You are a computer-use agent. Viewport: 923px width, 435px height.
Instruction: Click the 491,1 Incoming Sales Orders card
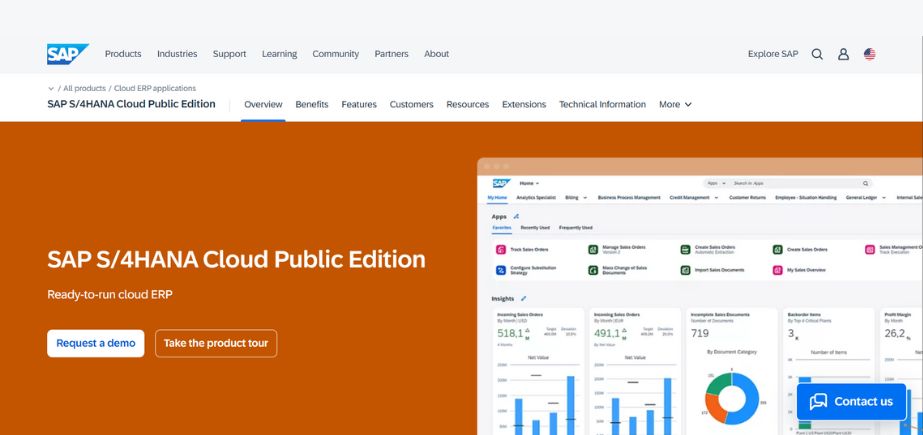pyautogui.click(x=635, y=371)
